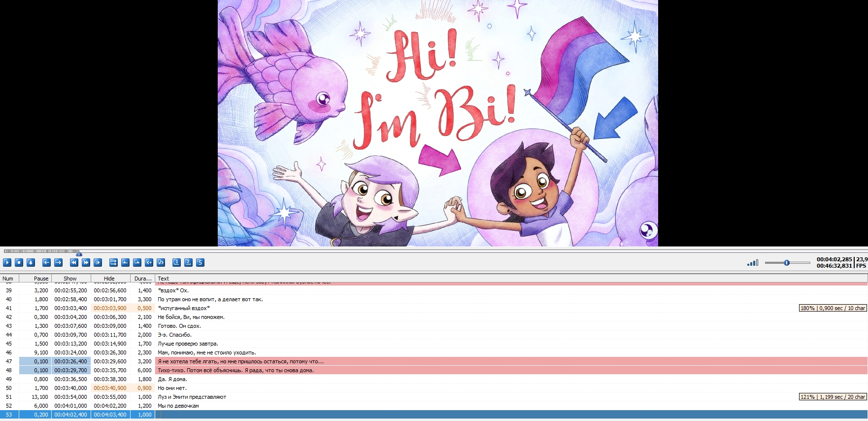Select row starting "Тихо-тихо. Потом всё объяснишь"
This screenshot has height=421, width=868.
pos(434,370)
